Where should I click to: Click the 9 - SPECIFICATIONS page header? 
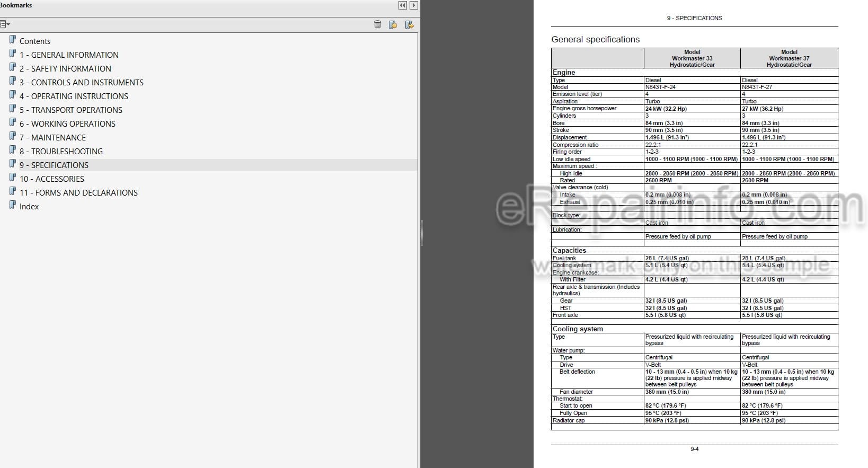click(x=694, y=18)
